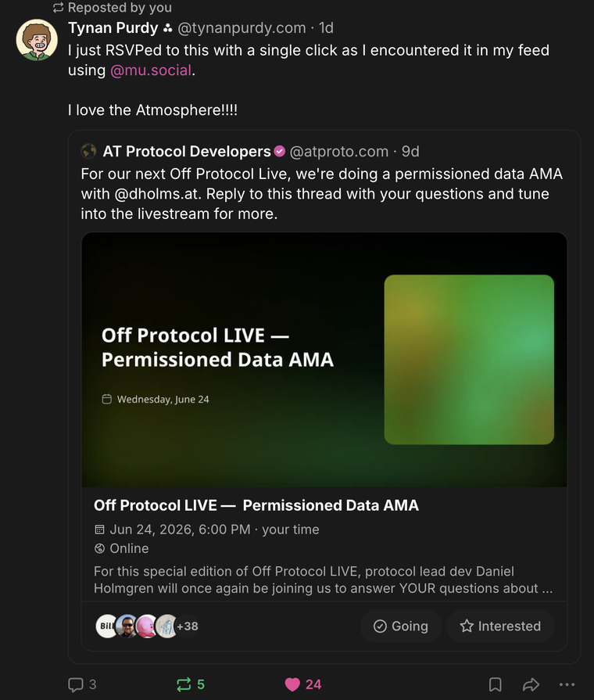The height and width of the screenshot is (700, 594).
Task: Open Tynan Purdy's avatar profile
Action: click(37, 40)
